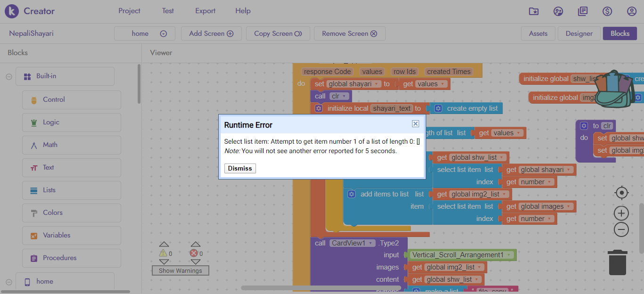
Task: Click the blocks palette vertical scrollbar
Action: (139, 84)
